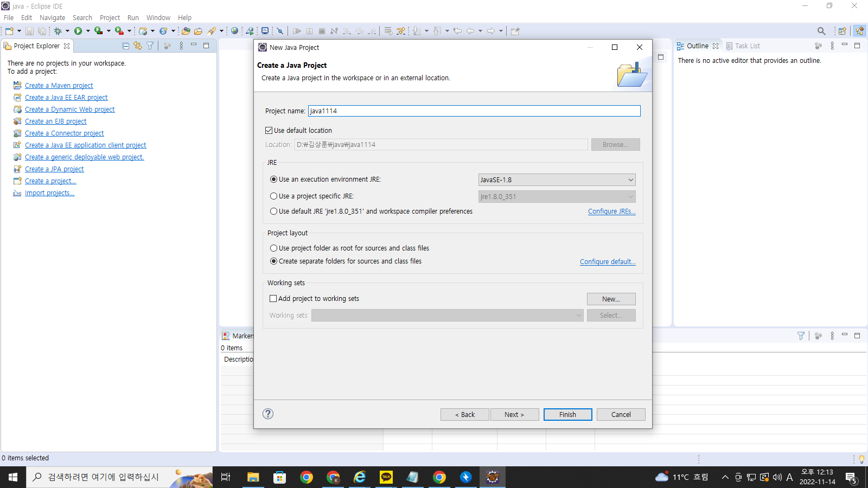Open the JavaSE-1.8 execution environment dropdown

pos(557,179)
